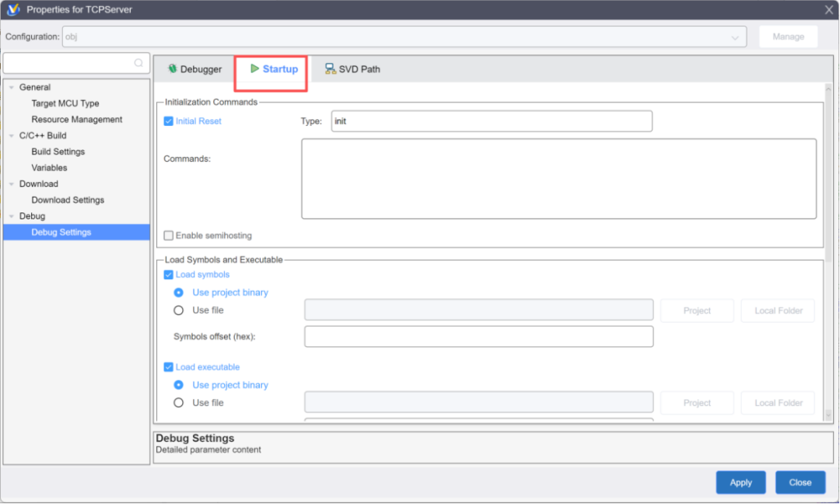The height and width of the screenshot is (504, 840).
Task: Close the Properties dialog with the X
Action: click(x=829, y=9)
